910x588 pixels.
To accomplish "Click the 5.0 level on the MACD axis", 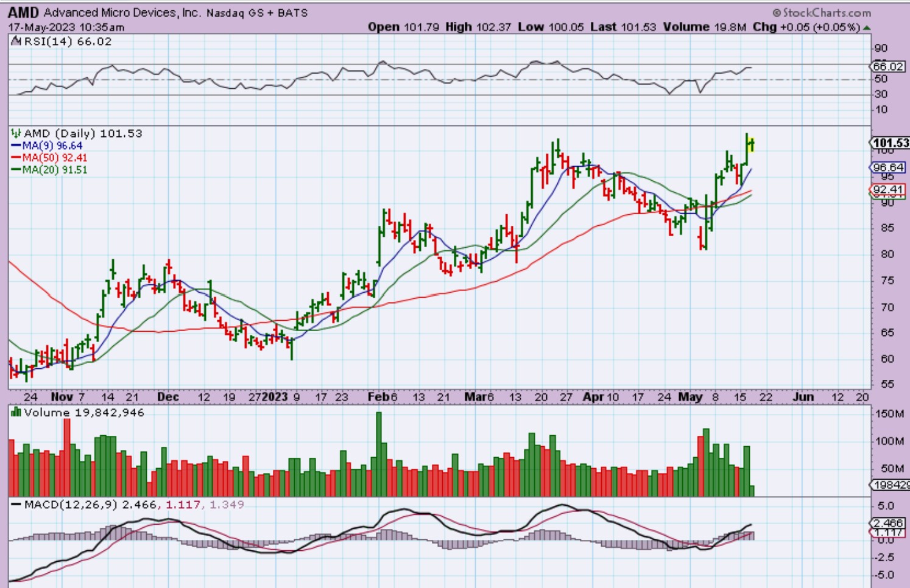I will point(886,506).
